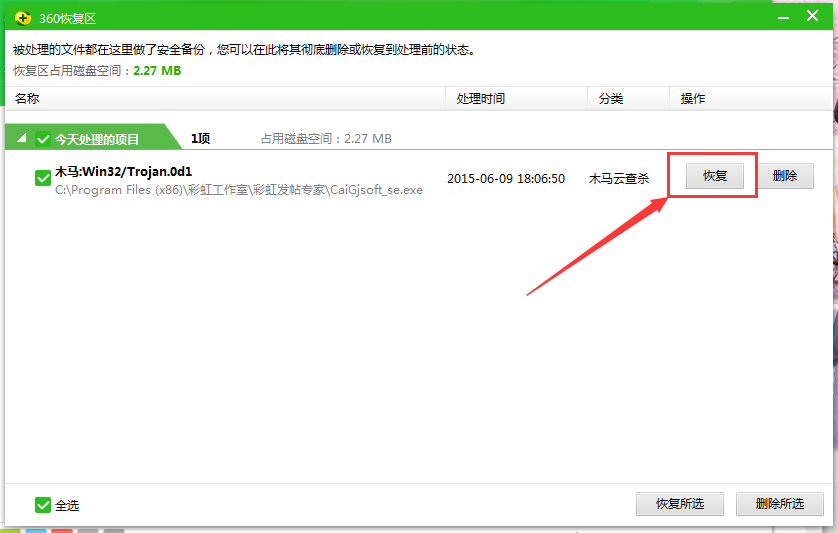Click the 2.27 MB disk usage value

pos(157,71)
